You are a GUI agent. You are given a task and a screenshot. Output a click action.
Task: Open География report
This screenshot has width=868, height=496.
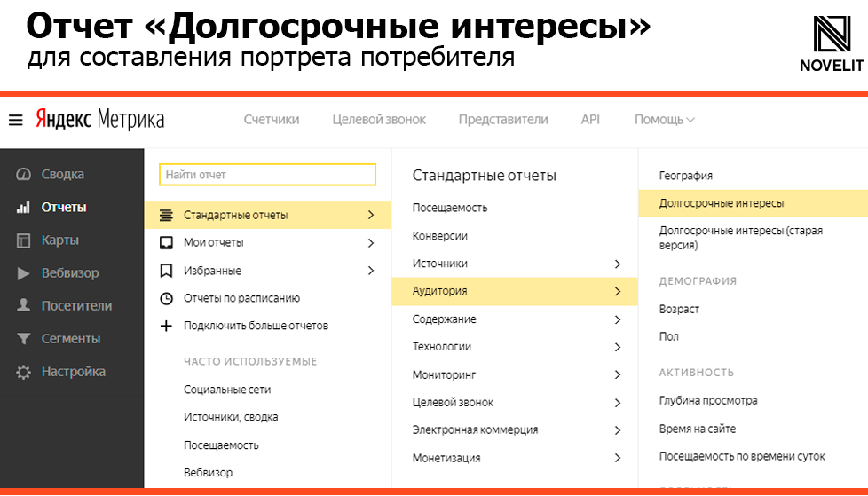coord(686,176)
